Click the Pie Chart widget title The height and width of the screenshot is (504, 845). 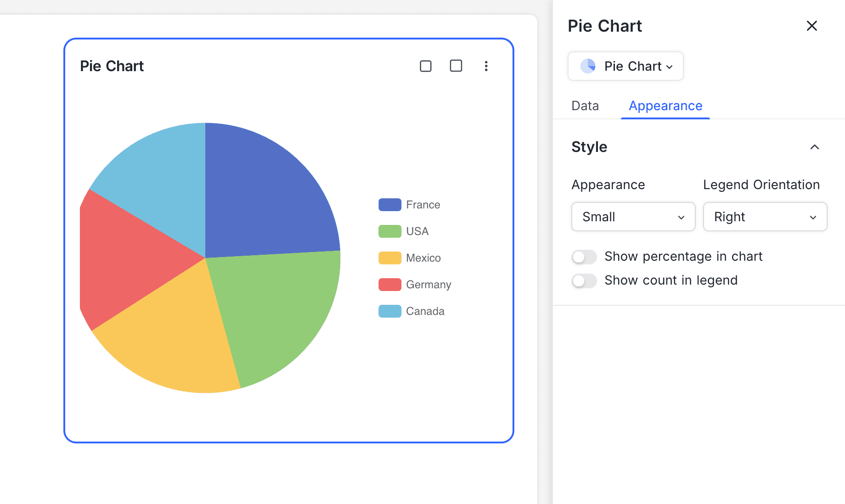[112, 66]
